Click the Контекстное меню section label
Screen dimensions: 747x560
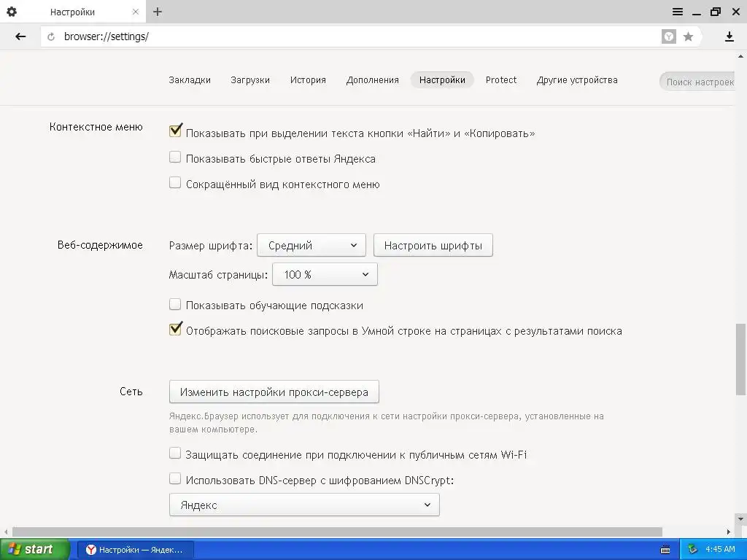point(96,127)
